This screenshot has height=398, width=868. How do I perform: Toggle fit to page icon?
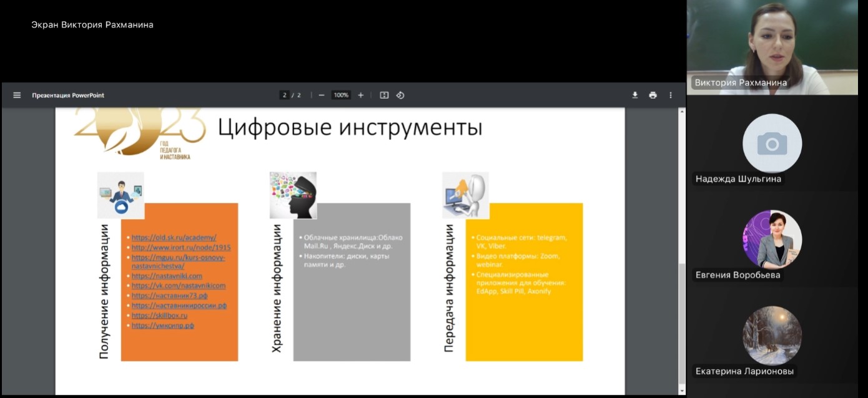click(384, 95)
